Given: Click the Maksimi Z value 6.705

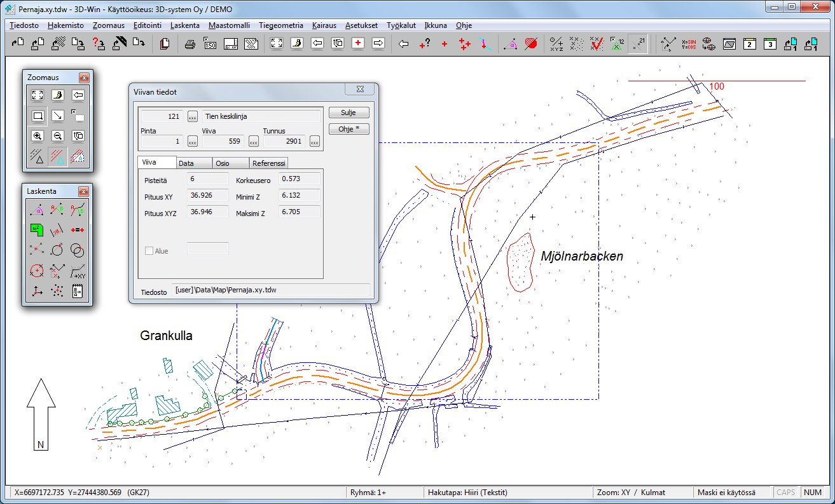Looking at the screenshot, I should [x=300, y=212].
